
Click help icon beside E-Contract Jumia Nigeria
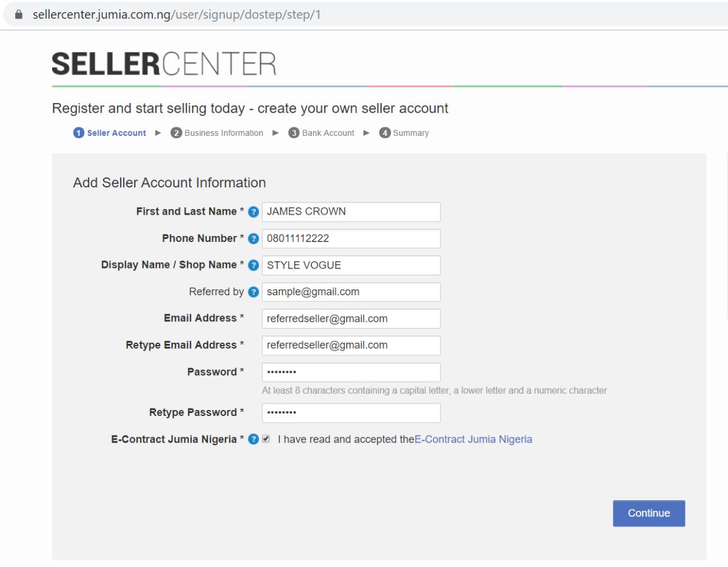(x=254, y=440)
